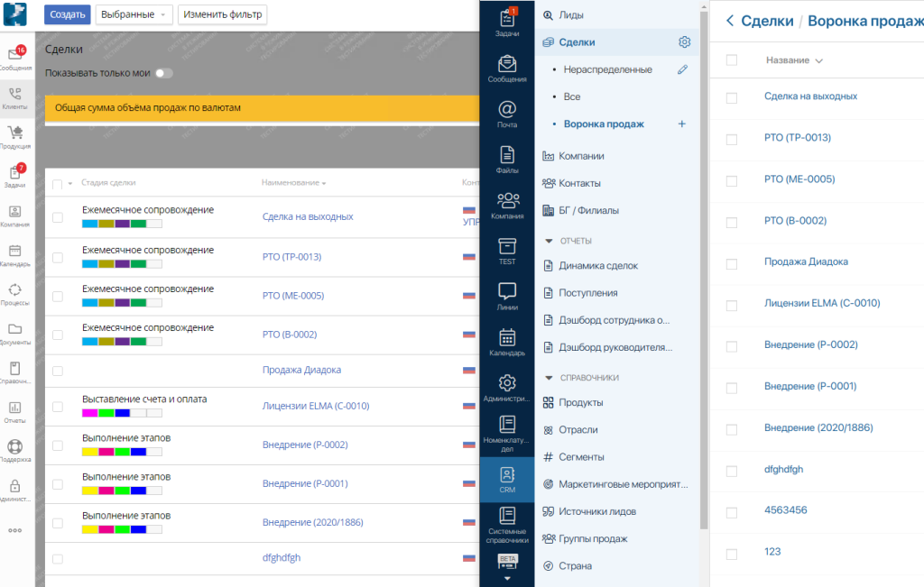Click the pencil icon beside Нераспределенные
The height and width of the screenshot is (587, 924).
[682, 69]
